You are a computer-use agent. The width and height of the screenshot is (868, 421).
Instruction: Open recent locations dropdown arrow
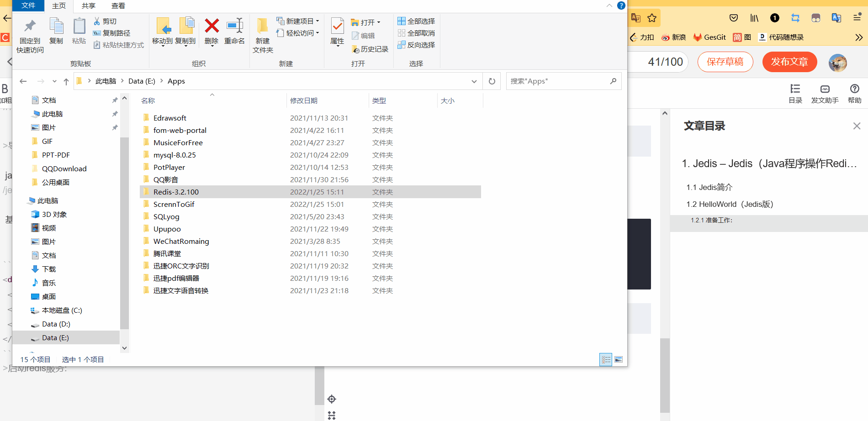[54, 81]
